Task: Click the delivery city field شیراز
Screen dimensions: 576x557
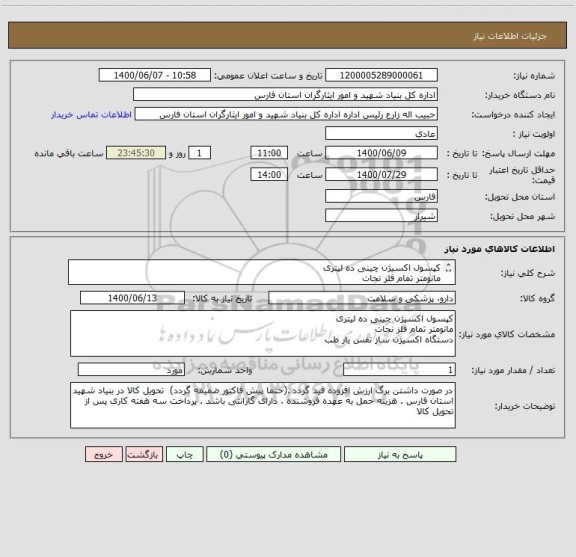Action: (x=381, y=216)
